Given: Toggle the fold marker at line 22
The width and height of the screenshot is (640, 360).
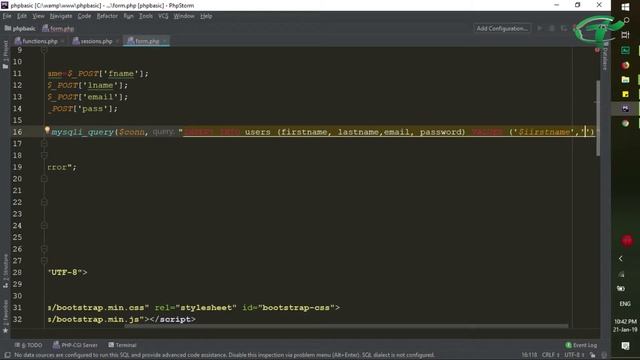Looking at the screenshot, I should pos(44,202).
